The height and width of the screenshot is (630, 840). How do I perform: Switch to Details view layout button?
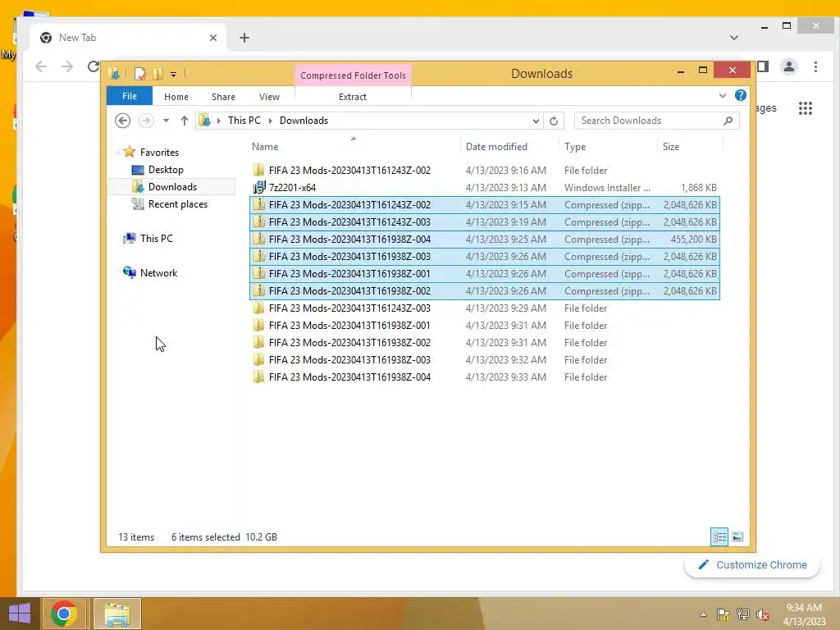tap(719, 536)
